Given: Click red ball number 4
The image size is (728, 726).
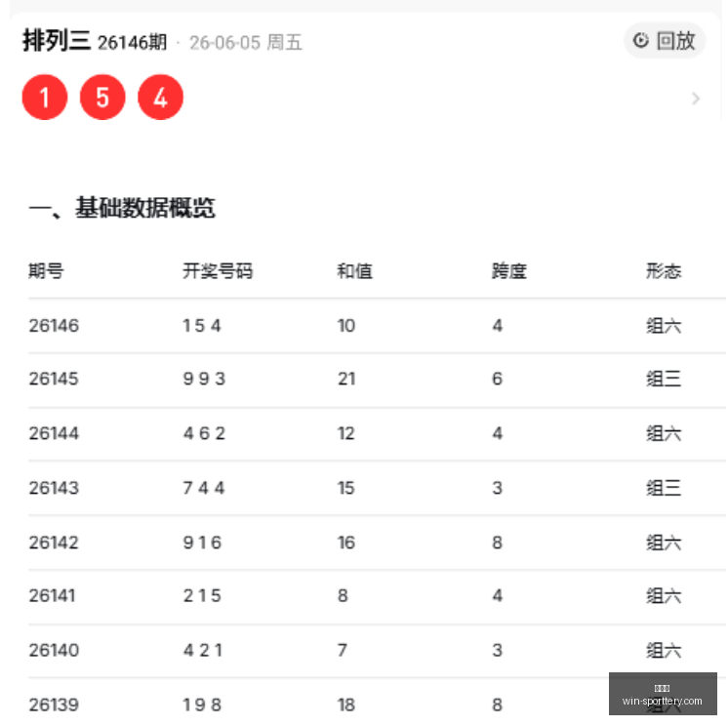Looking at the screenshot, I should coord(161,98).
